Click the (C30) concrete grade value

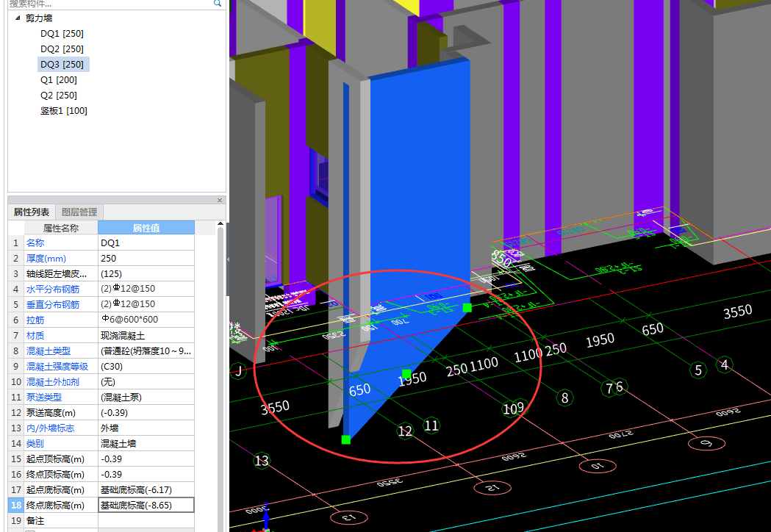(x=146, y=367)
